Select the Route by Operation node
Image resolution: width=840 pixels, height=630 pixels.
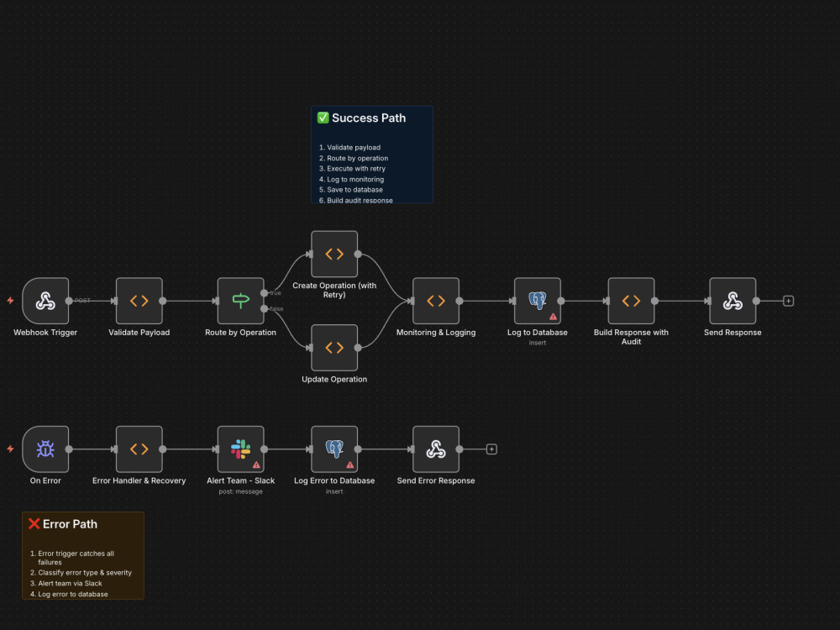240,301
